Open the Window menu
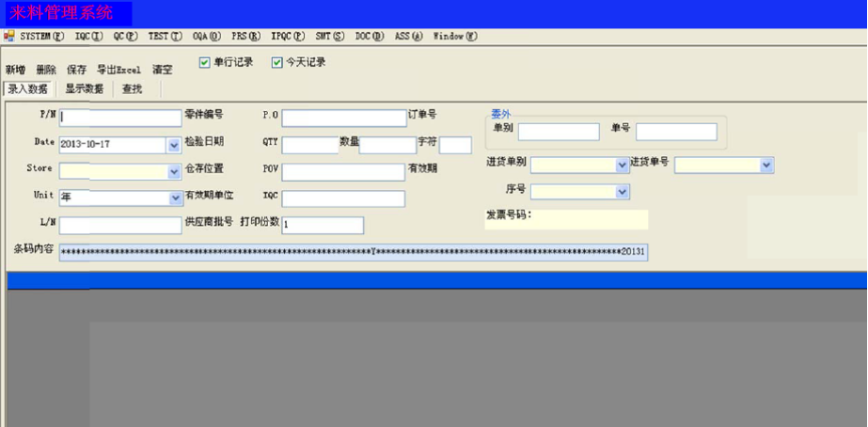This screenshot has height=427, width=868. [454, 36]
